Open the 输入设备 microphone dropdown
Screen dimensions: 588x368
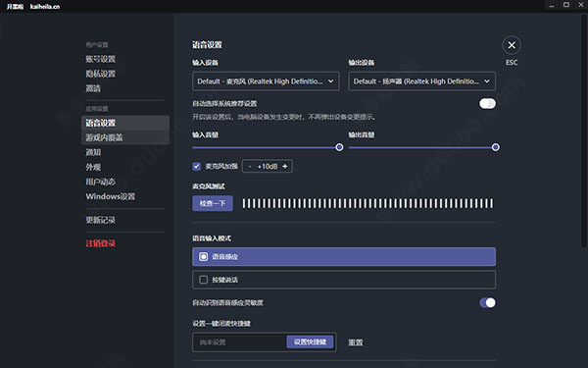coord(266,81)
